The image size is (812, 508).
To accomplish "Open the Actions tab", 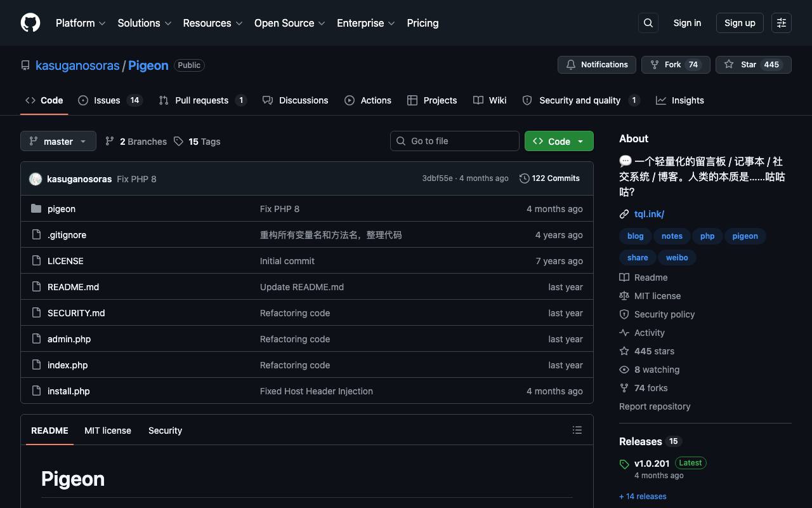I will [368, 100].
